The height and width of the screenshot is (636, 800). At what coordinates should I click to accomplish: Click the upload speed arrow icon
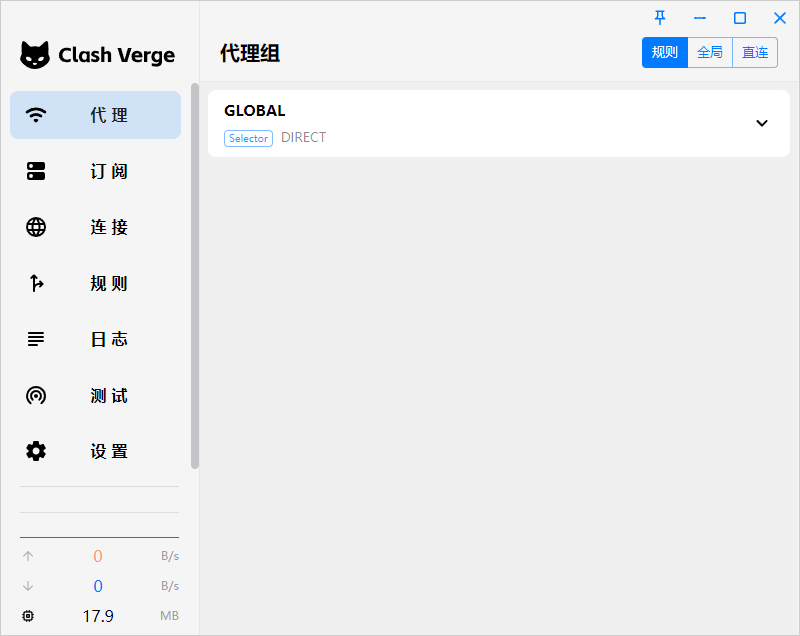coord(28,556)
